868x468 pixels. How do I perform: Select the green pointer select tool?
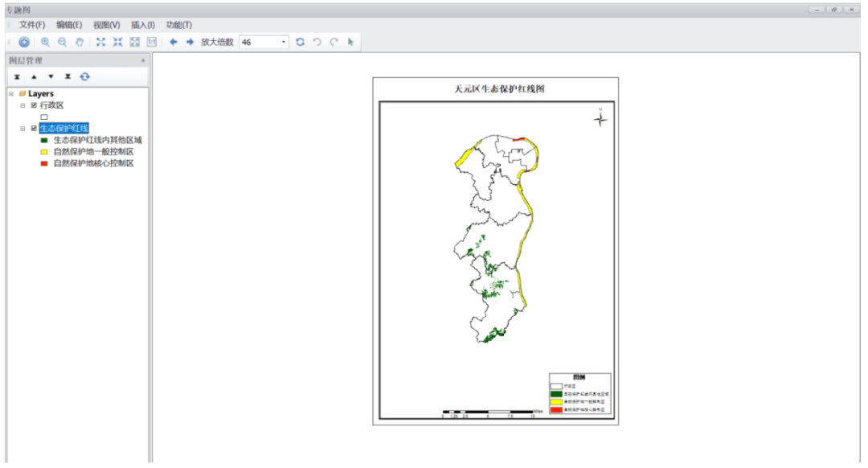[350, 42]
